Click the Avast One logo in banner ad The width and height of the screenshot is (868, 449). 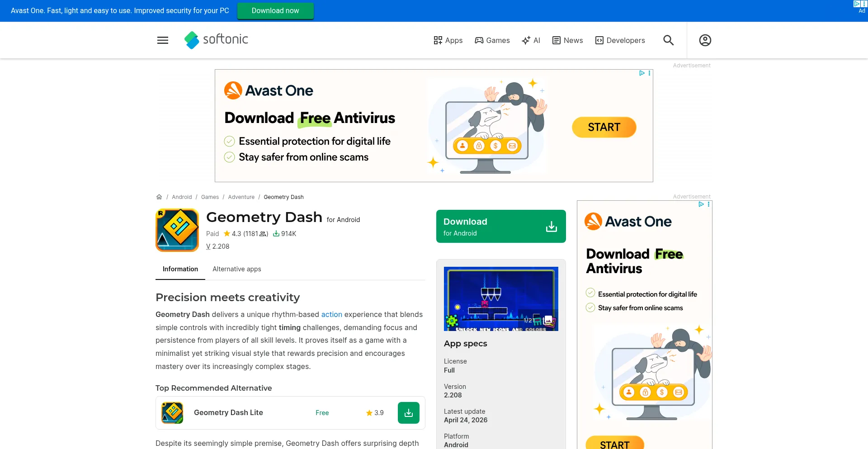click(269, 90)
